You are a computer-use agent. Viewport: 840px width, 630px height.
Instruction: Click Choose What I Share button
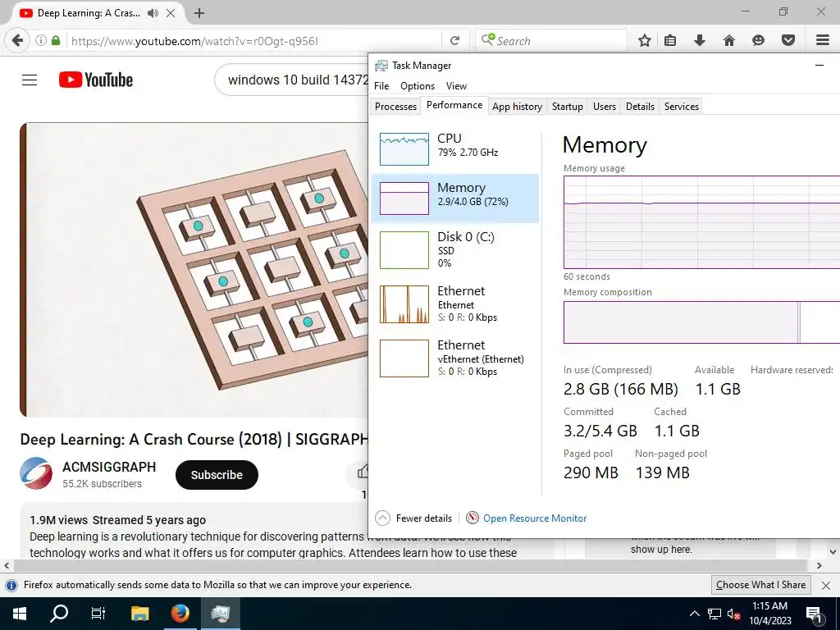pos(760,585)
